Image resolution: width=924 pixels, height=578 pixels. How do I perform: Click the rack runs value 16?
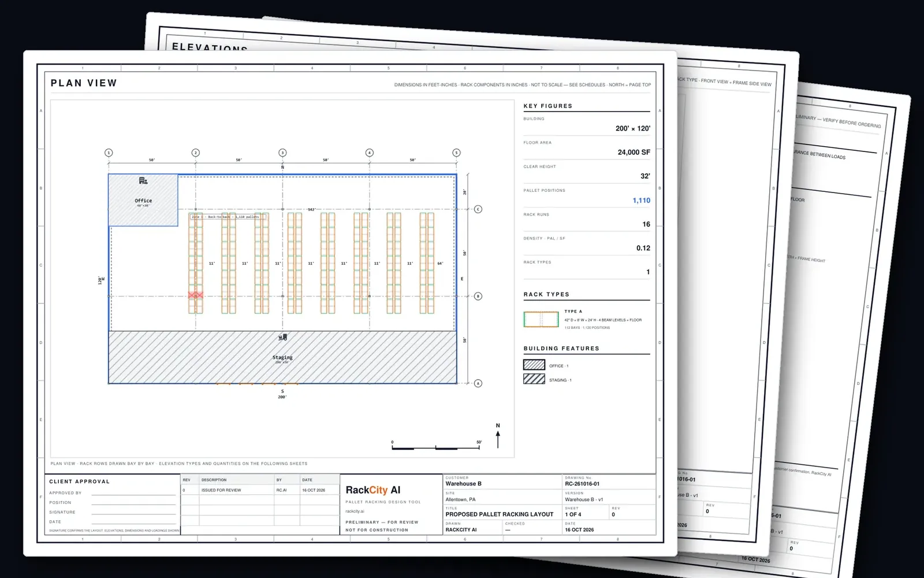point(646,224)
